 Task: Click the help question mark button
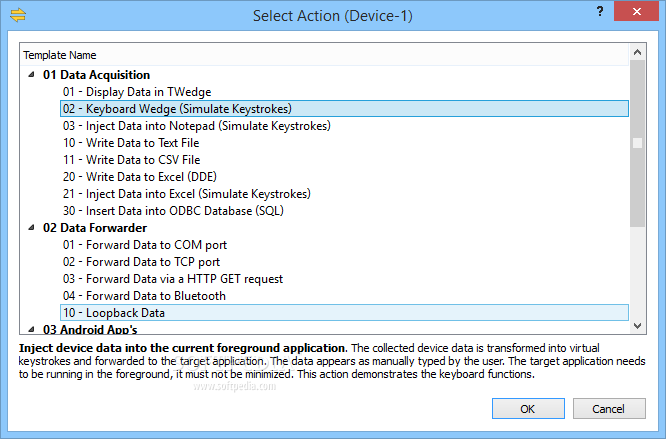click(599, 11)
